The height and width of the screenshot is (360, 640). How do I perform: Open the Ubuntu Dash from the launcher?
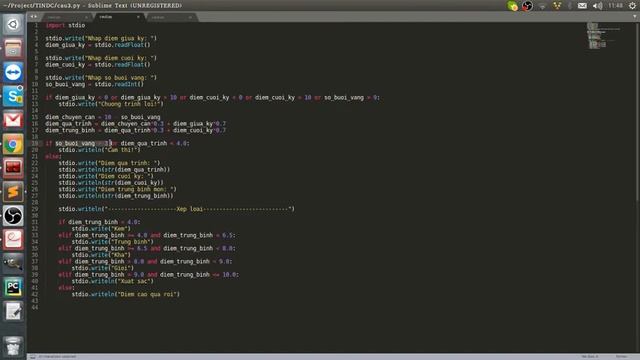click(13, 24)
